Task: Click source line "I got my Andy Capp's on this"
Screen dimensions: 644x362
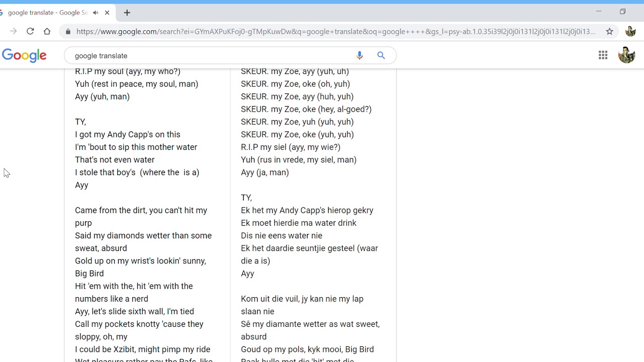Action: 127,134
